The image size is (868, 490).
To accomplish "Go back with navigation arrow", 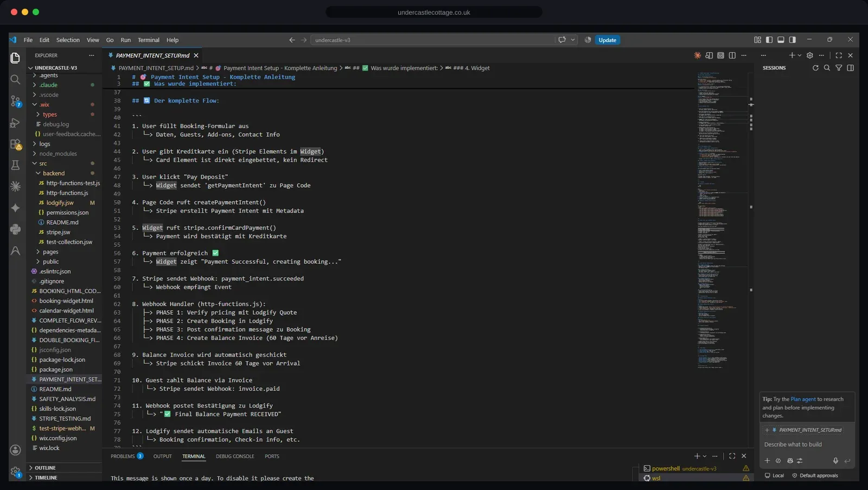I will (292, 40).
